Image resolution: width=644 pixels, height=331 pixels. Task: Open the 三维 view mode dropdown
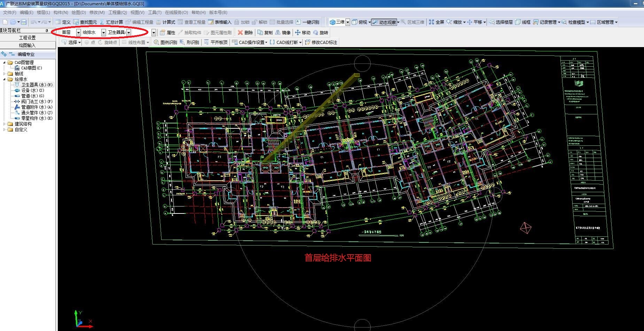(348, 22)
